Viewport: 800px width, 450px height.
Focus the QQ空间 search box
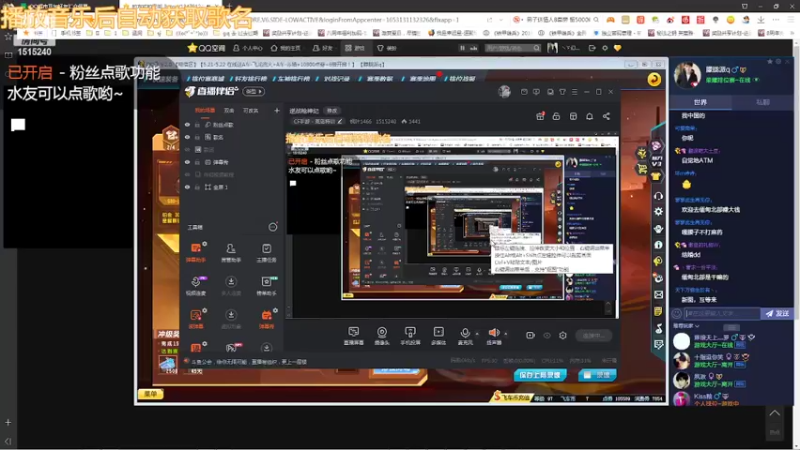(x=512, y=48)
